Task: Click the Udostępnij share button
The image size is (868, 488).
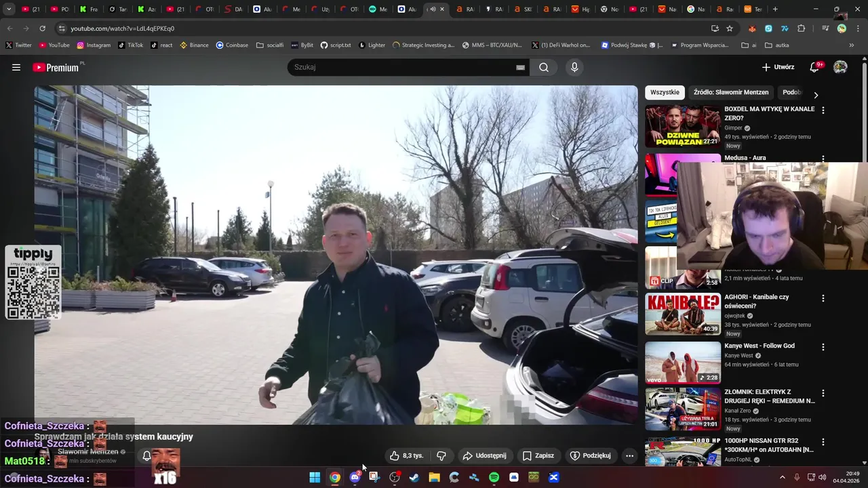Action: coord(484,455)
